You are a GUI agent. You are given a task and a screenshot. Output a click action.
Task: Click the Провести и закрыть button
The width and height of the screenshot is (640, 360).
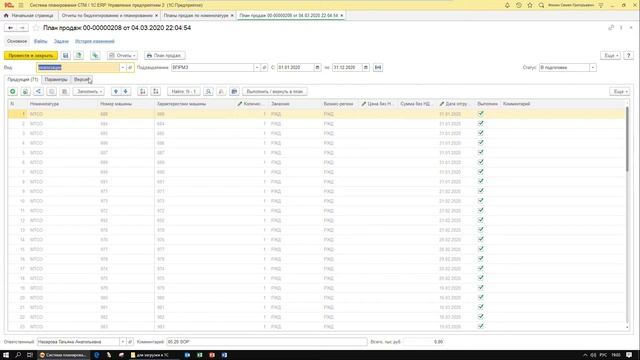(x=31, y=56)
